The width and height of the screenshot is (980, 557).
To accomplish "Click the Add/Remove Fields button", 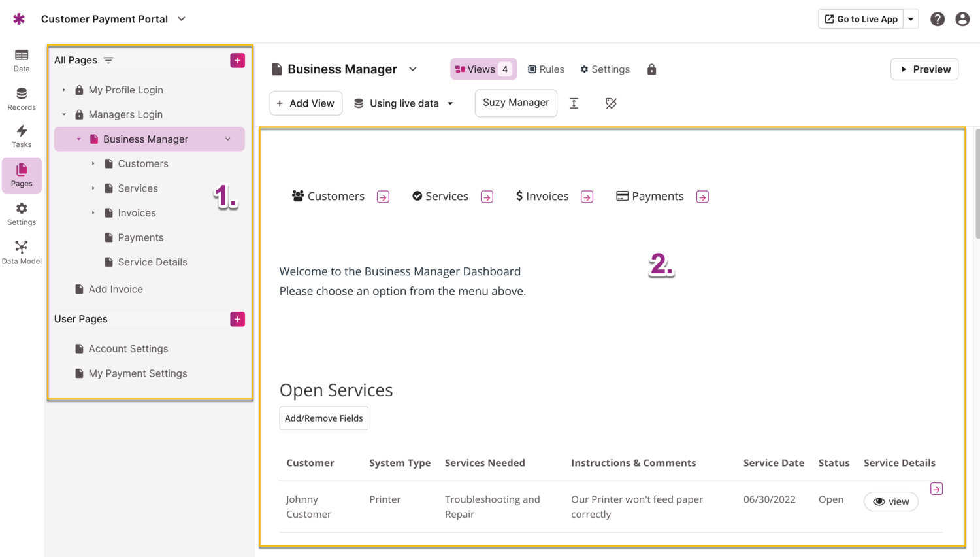I will [x=323, y=418].
